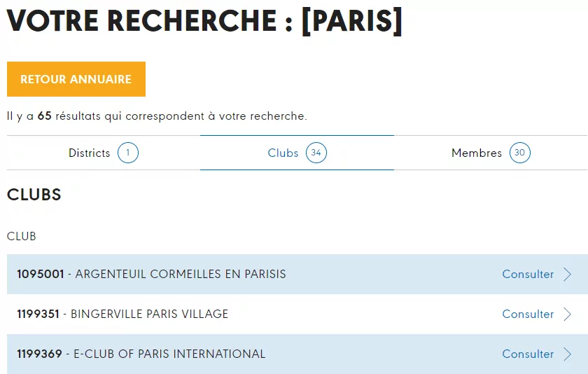Viewport: 588px width, 374px height.
Task: Click the chevron arrow on Argenteuil Cormeilles row
Action: pos(568,275)
